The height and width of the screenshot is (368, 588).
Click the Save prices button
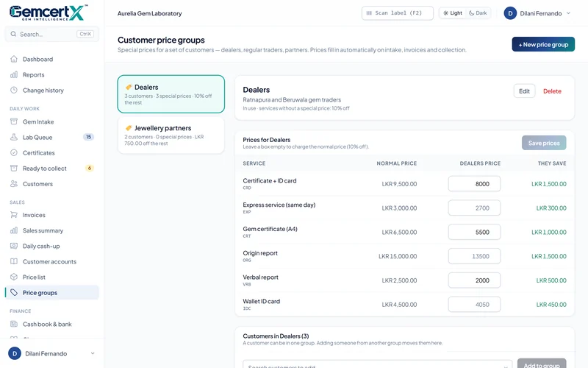544,143
